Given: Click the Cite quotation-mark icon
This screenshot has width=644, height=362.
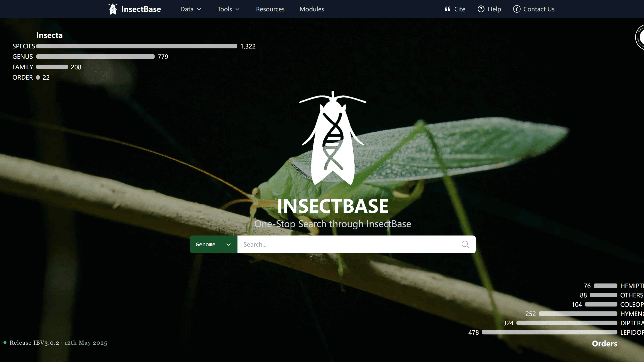Looking at the screenshot, I should [x=448, y=9].
